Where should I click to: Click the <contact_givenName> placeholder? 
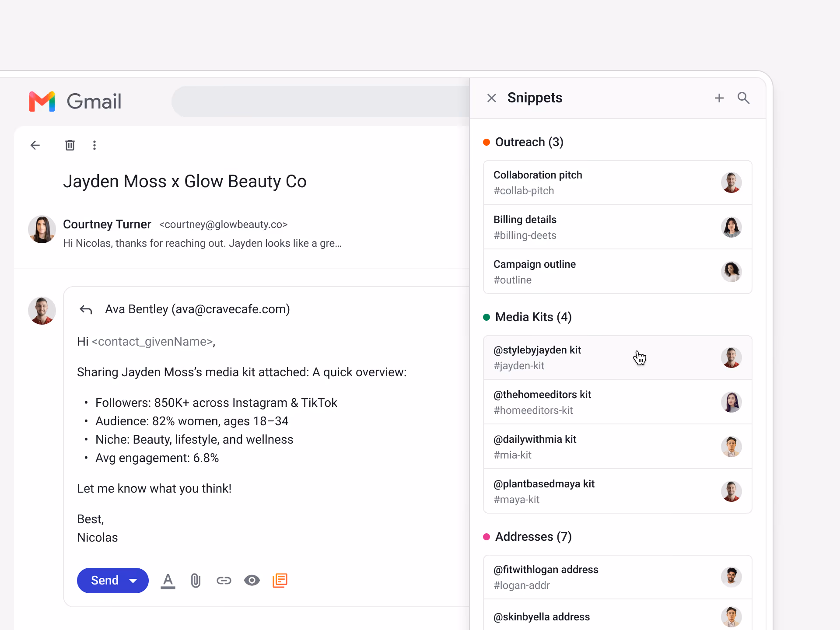tap(152, 342)
